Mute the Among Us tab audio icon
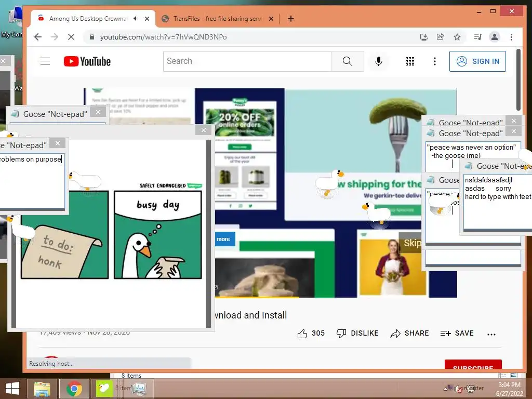This screenshot has width=532, height=399. (136, 19)
